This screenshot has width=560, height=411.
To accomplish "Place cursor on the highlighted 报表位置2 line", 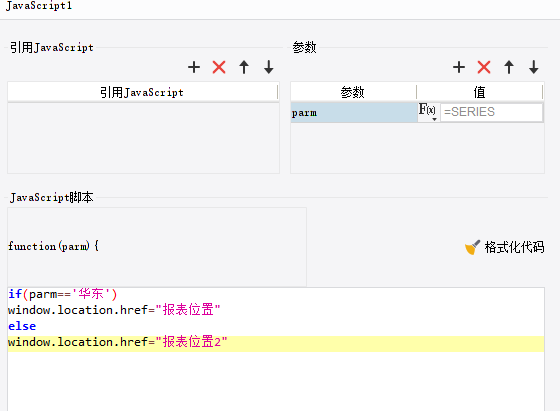I will pyautogui.click(x=276, y=344).
